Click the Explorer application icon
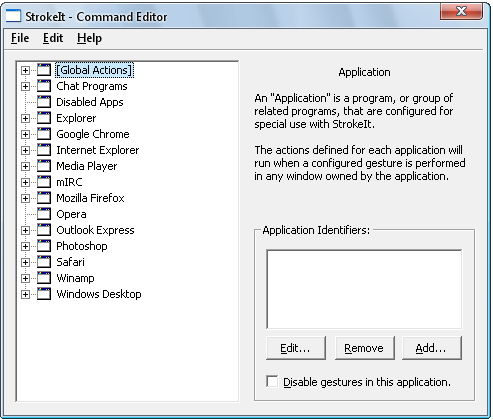493x420 pixels. 44,118
